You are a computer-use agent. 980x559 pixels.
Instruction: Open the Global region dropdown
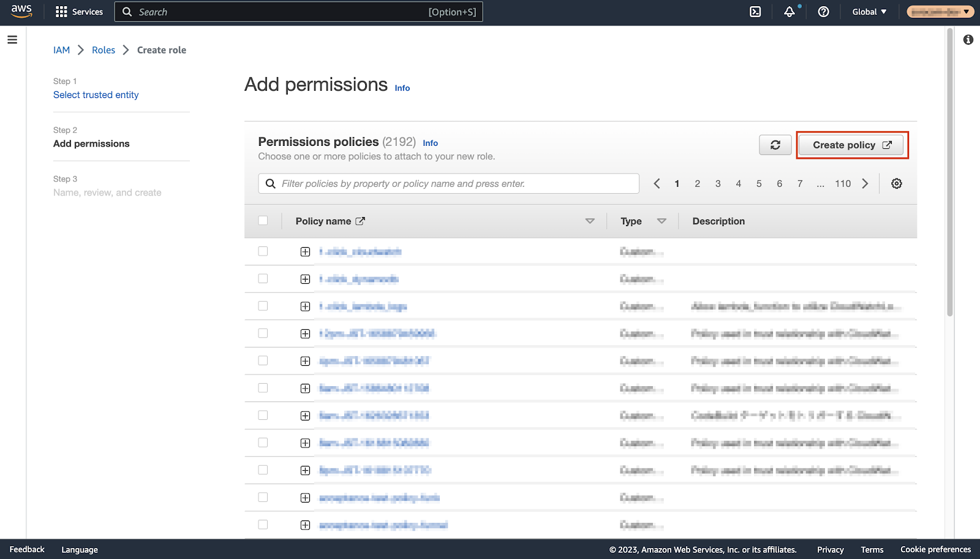tap(869, 12)
